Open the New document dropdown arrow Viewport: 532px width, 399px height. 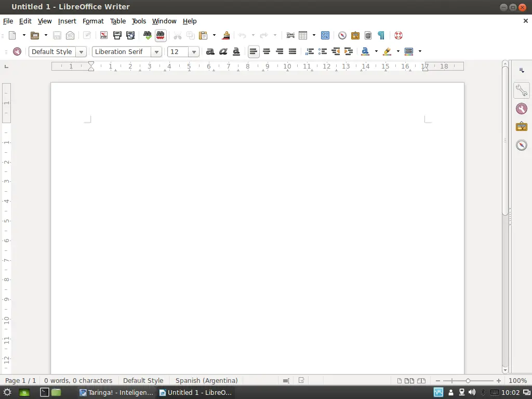click(24, 35)
